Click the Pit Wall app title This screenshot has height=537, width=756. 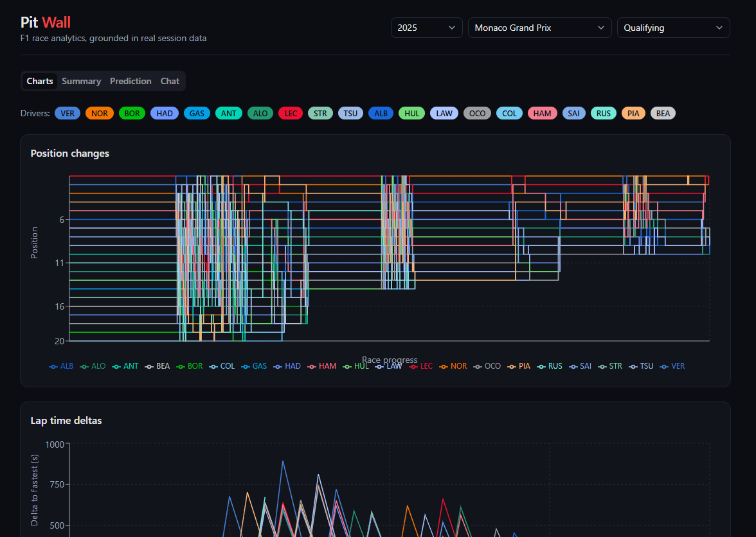(x=45, y=22)
